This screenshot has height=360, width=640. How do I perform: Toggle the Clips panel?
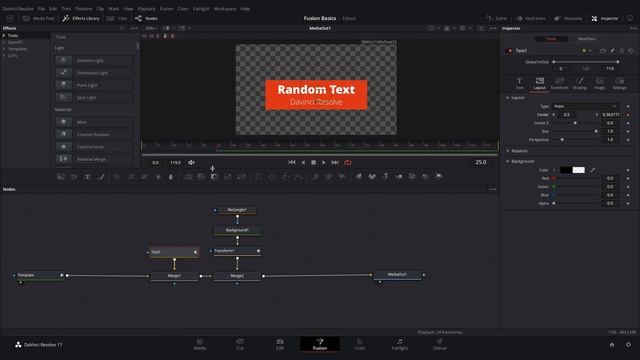[117, 18]
